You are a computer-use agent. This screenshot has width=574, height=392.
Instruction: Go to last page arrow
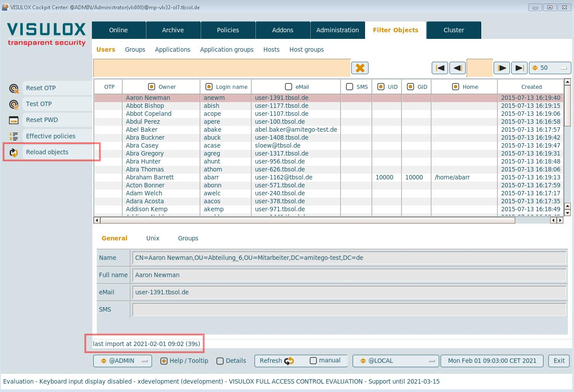[x=519, y=68]
